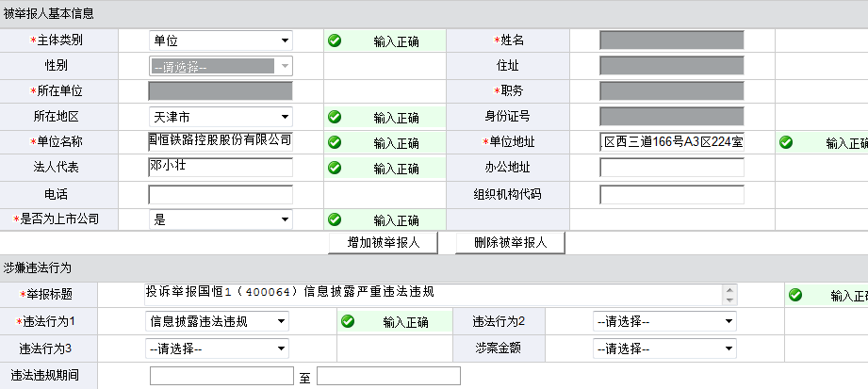Expand the 涉案金额 dropdown
The height and width of the screenshot is (389, 868).
(x=664, y=348)
